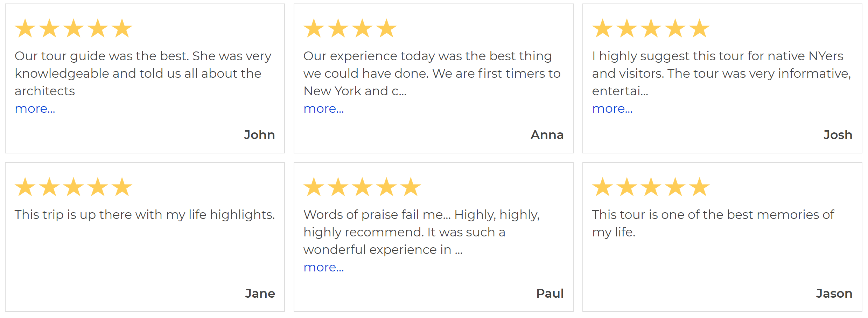
Task: Click the second star in Anna's rating
Action: (x=338, y=28)
